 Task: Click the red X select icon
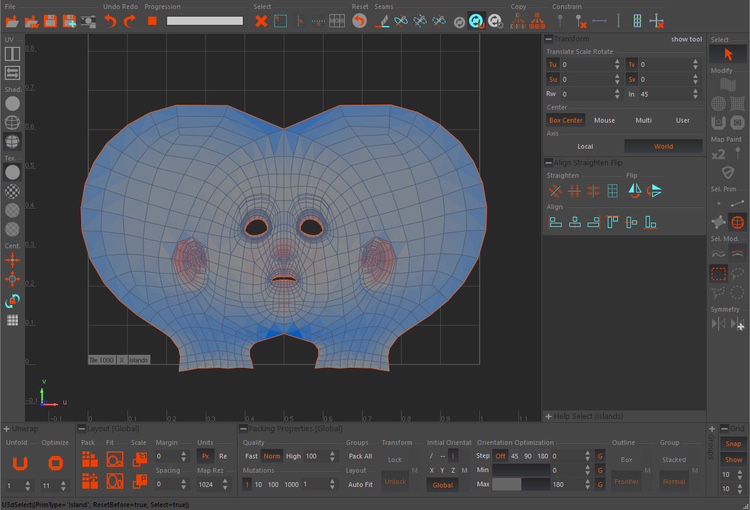click(261, 21)
